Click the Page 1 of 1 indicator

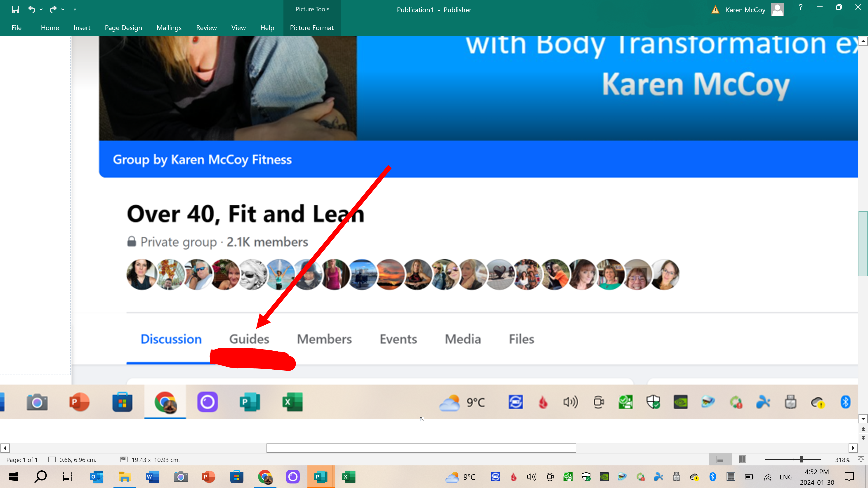22,460
